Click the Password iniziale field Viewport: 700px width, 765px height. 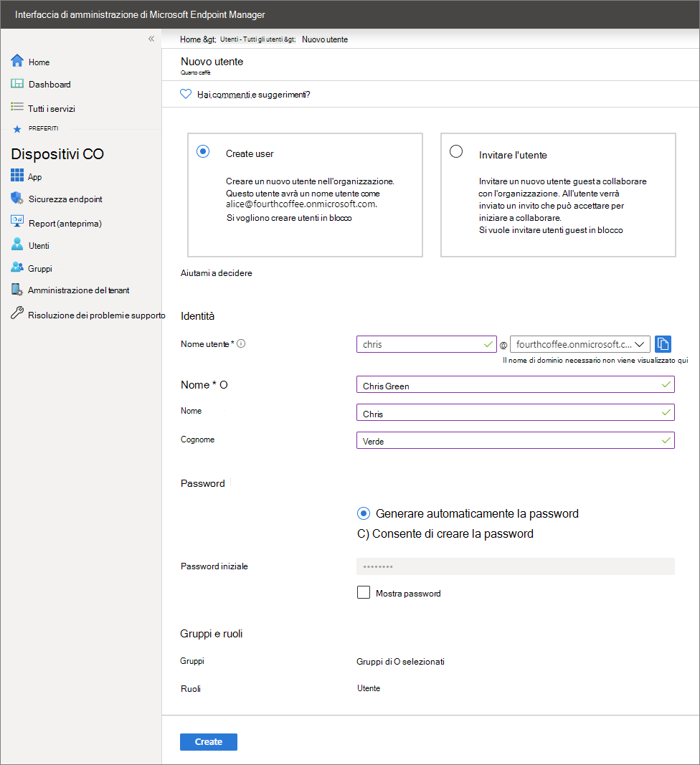click(x=516, y=566)
